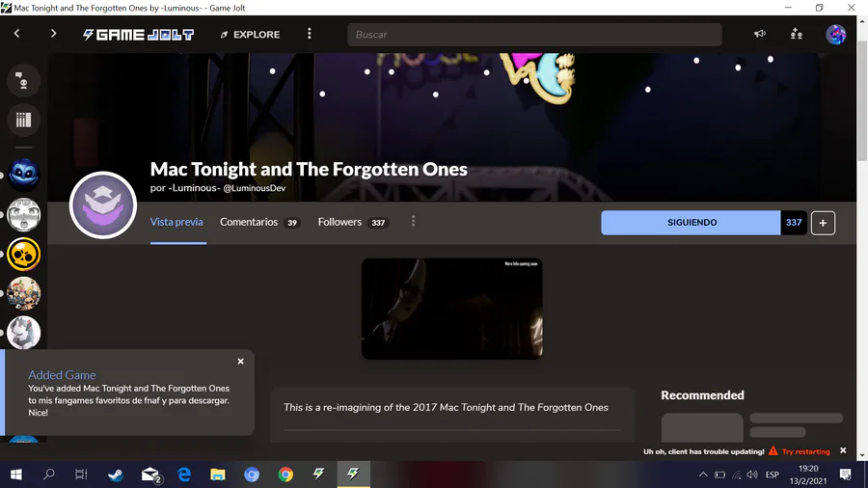The height and width of the screenshot is (488, 868).
Task: Click the re-imagining description text
Action: click(x=446, y=407)
